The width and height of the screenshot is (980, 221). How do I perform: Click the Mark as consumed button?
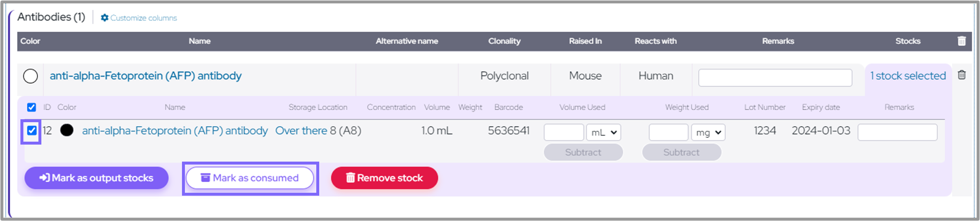pyautogui.click(x=250, y=178)
